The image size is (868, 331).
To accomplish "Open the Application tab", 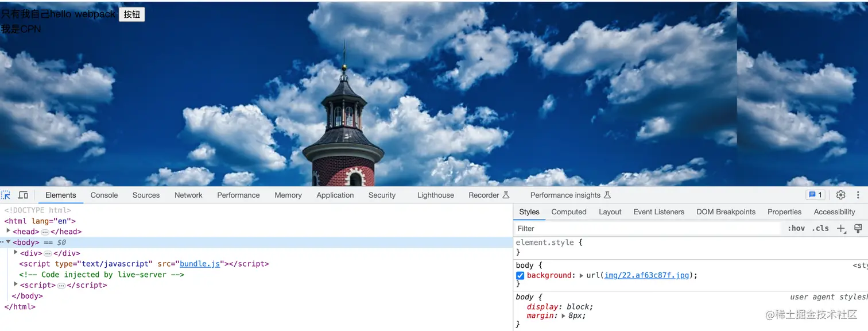I will click(335, 195).
